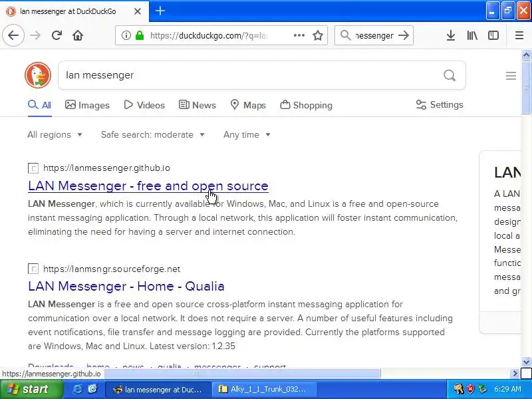Open LAN Messenger - free and open source
The width and height of the screenshot is (532, 399).
(148, 186)
